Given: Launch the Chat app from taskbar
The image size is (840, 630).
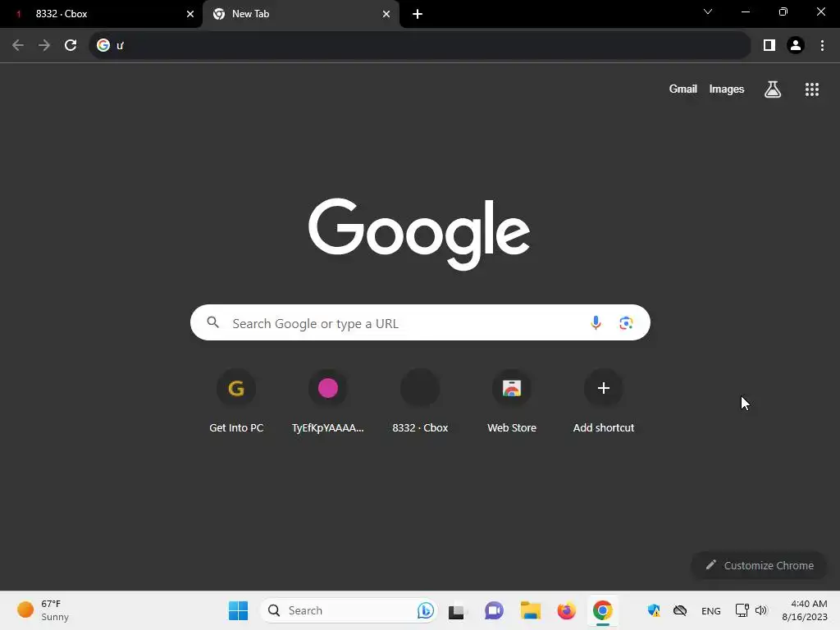Looking at the screenshot, I should point(494,610).
